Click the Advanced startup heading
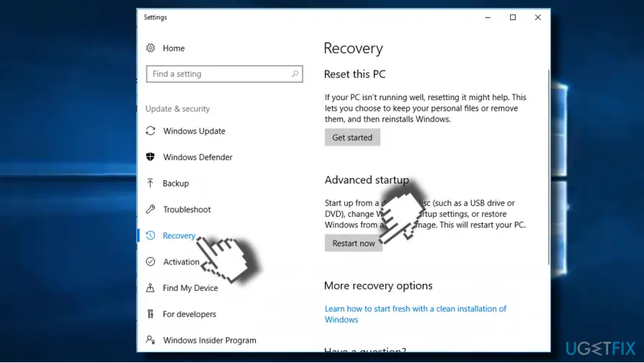644x363 pixels. 367,180
